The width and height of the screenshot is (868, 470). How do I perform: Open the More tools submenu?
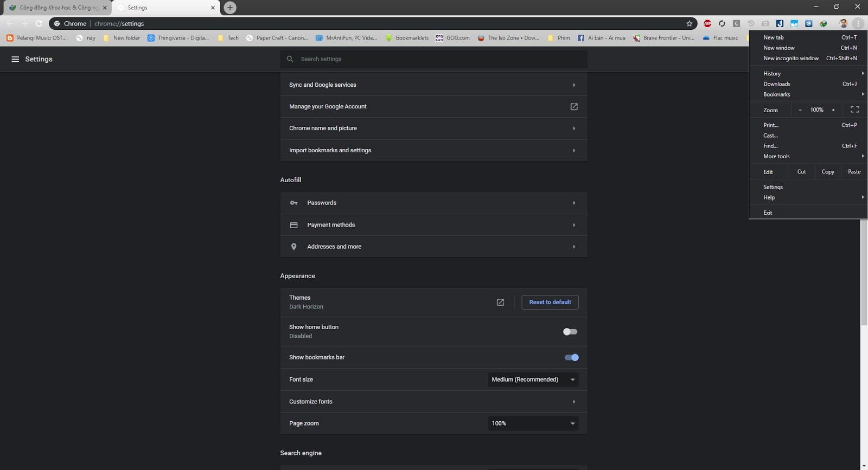click(808, 156)
